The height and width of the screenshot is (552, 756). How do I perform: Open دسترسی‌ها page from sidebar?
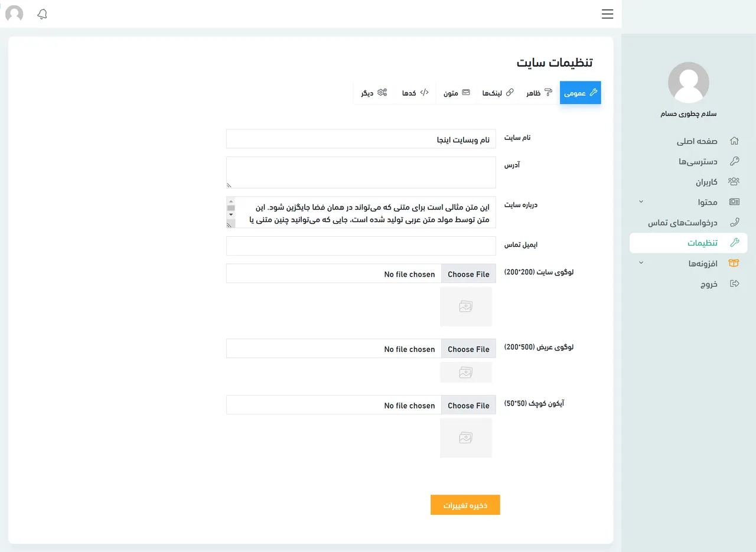click(698, 162)
